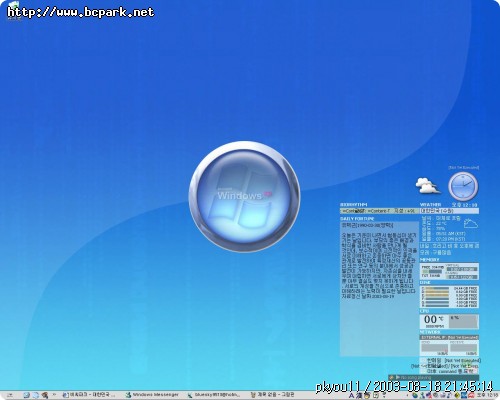Click the red rightmost system tray icon
This screenshot has height=400, width=500.
coord(471,396)
